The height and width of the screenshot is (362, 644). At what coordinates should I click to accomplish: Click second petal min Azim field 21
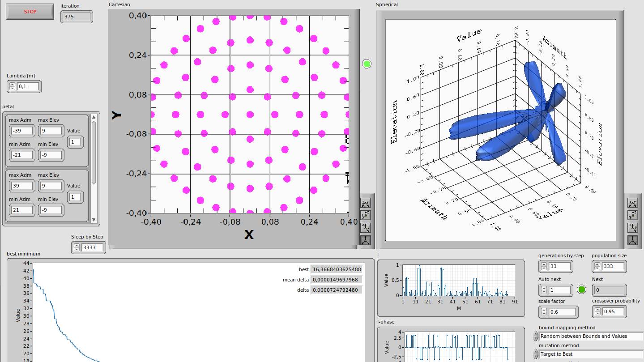[x=22, y=210]
